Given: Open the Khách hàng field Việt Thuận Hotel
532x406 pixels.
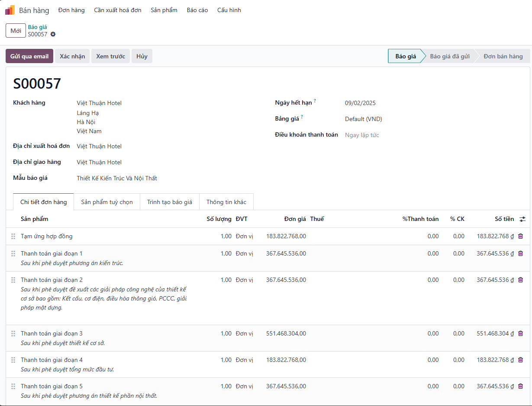Looking at the screenshot, I should (x=99, y=103).
